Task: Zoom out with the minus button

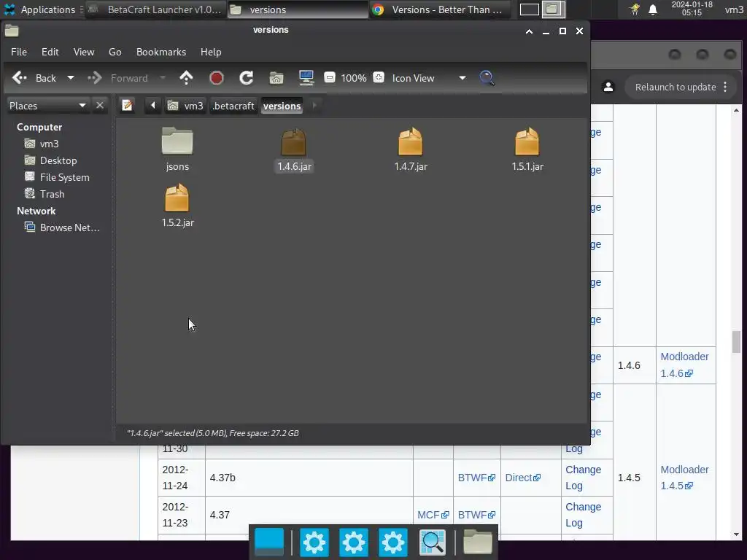Action: point(330,77)
